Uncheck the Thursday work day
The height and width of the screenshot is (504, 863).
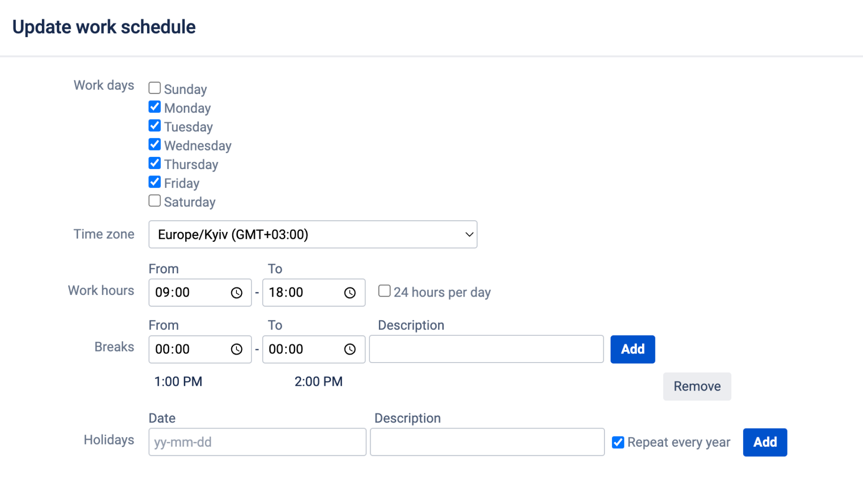(x=154, y=163)
